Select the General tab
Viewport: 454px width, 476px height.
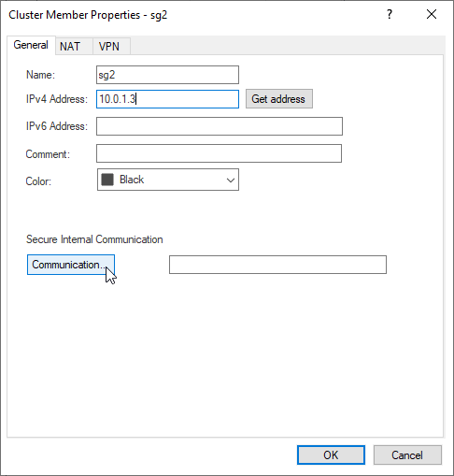click(31, 45)
